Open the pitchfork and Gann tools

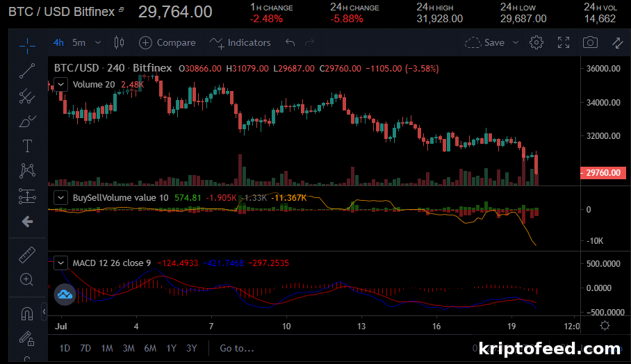pos(27,96)
